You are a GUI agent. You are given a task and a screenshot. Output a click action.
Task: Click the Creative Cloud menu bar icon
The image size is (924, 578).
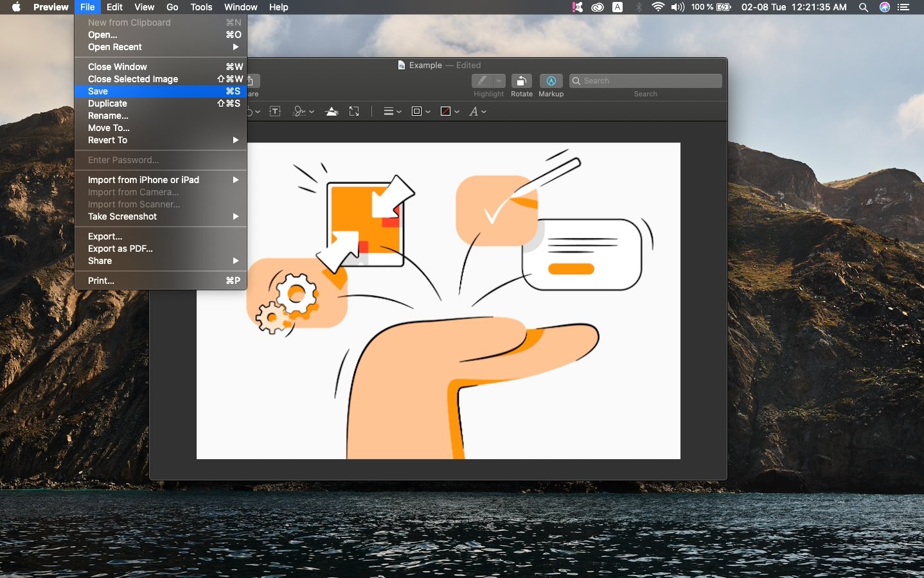pos(598,7)
